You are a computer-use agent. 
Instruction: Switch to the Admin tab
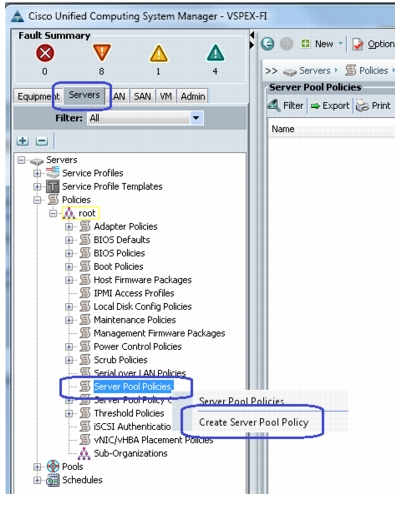(x=192, y=96)
